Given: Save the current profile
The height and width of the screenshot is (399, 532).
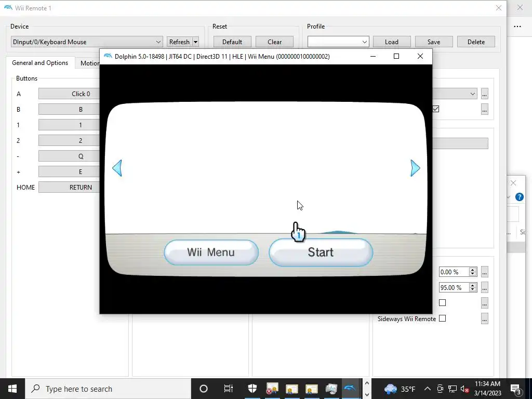Looking at the screenshot, I should [434, 42].
